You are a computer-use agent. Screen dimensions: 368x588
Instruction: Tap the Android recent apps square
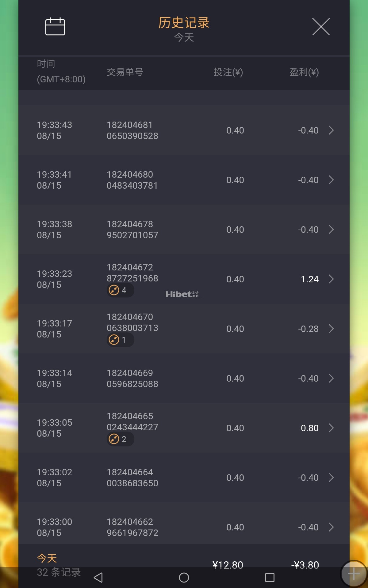(x=270, y=578)
